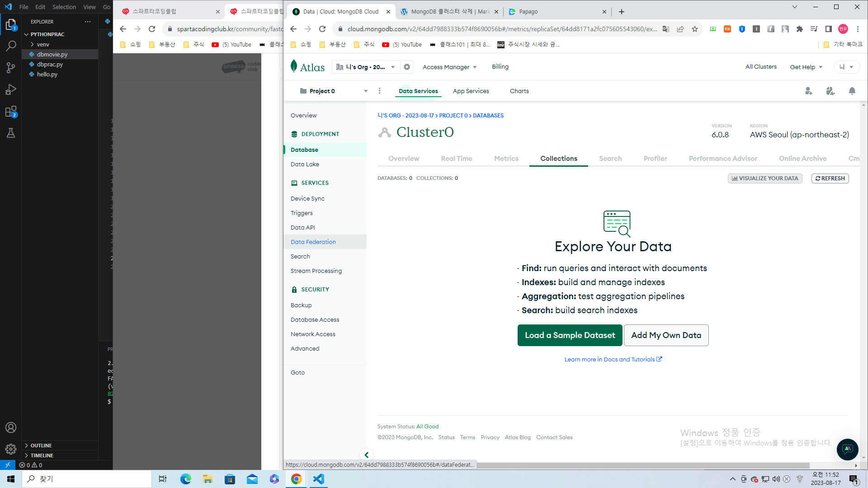
Task: Click VISUALIZE YOUR DATA button
Action: point(765,178)
